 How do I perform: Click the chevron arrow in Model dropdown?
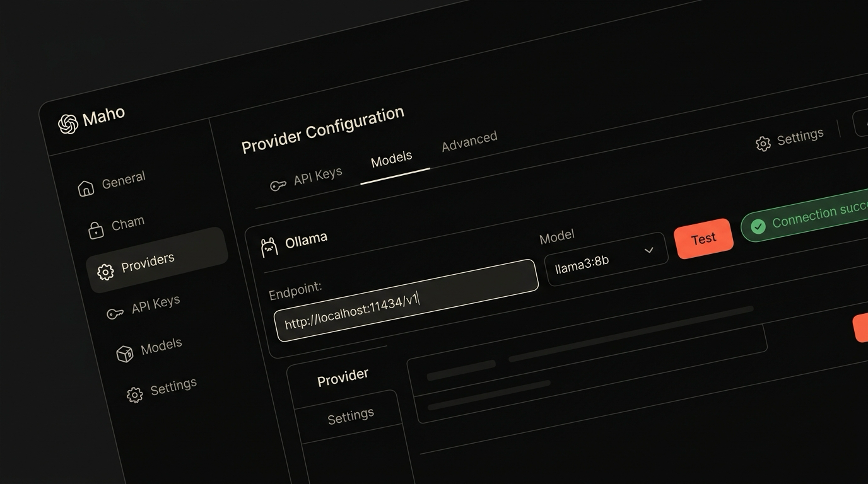pyautogui.click(x=648, y=250)
